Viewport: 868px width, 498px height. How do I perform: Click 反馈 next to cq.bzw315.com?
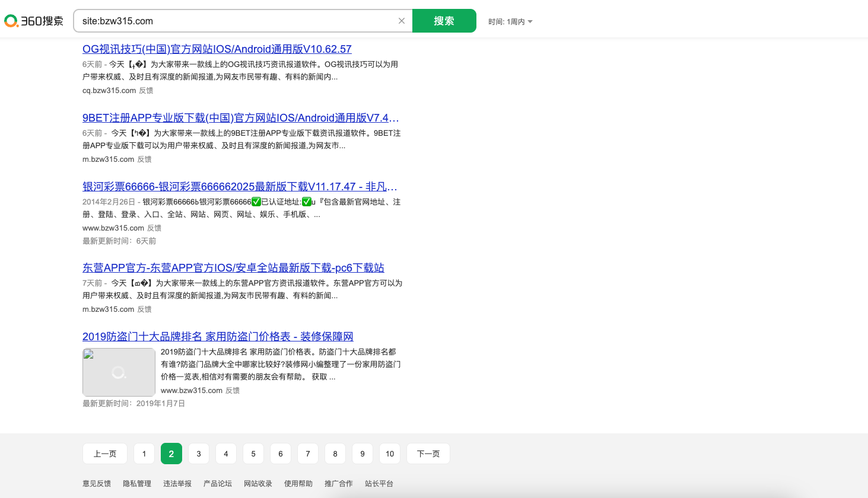144,90
